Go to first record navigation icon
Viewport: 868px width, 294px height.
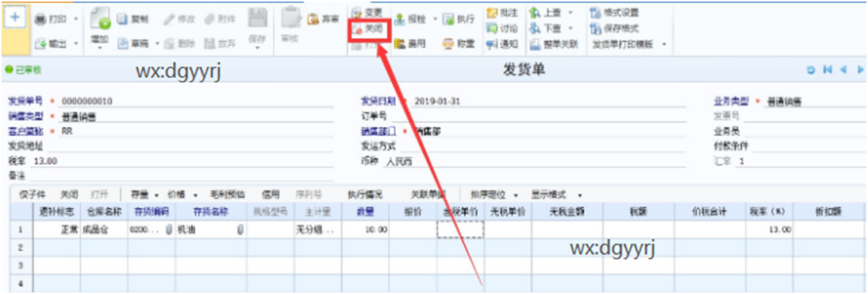point(828,70)
